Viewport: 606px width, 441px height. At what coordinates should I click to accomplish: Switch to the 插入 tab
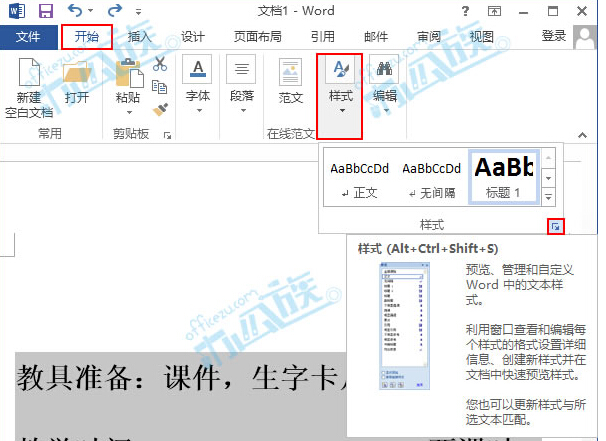(140, 37)
